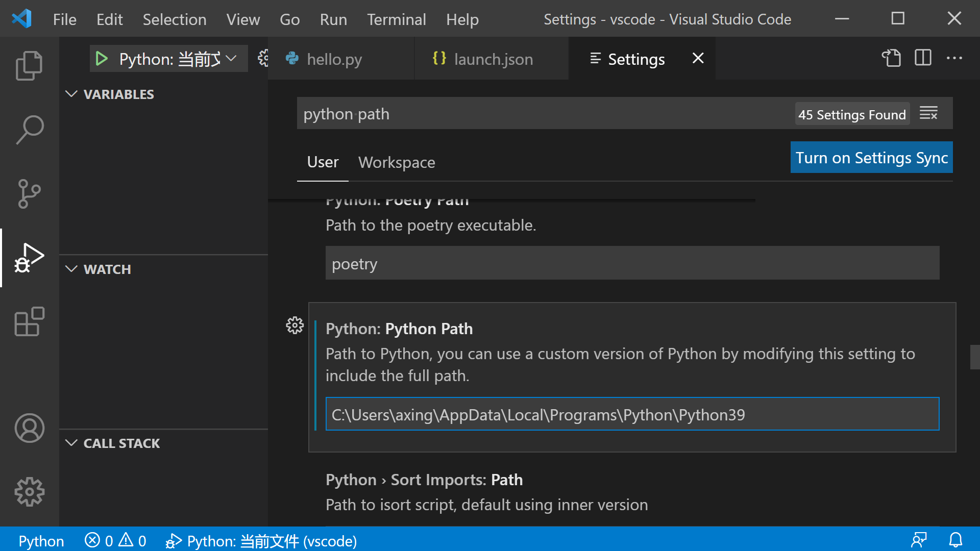Click Turn on Settings Sync button
Screen dimensions: 980x551
pos(871,157)
